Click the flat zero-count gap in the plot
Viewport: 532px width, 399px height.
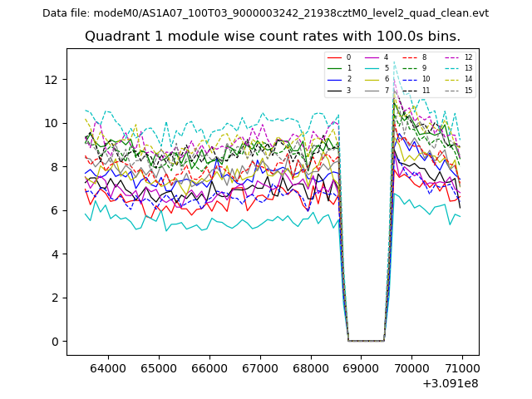pyautogui.click(x=366, y=340)
